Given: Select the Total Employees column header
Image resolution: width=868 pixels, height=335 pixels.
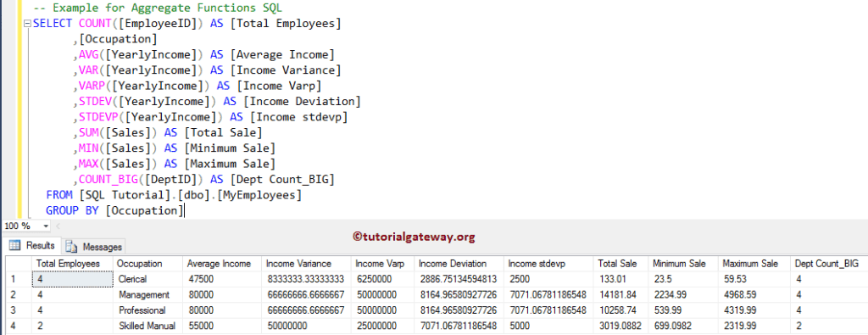Looking at the screenshot, I should pos(72,264).
